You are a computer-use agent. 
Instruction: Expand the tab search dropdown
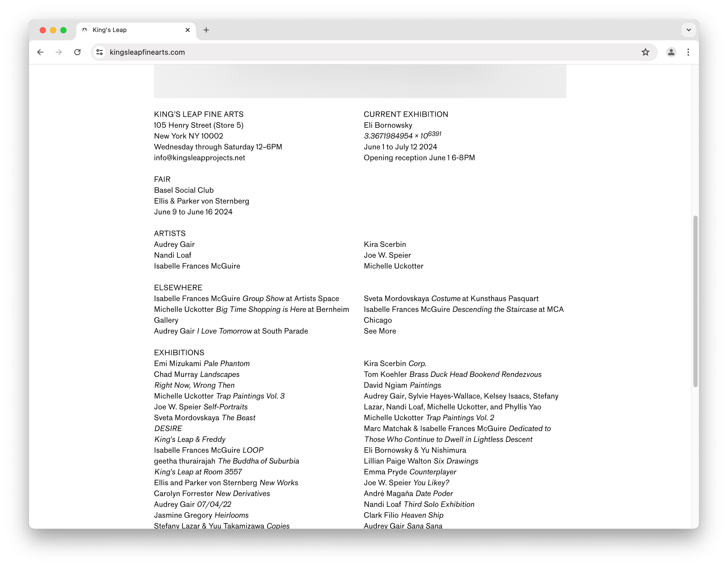click(689, 30)
